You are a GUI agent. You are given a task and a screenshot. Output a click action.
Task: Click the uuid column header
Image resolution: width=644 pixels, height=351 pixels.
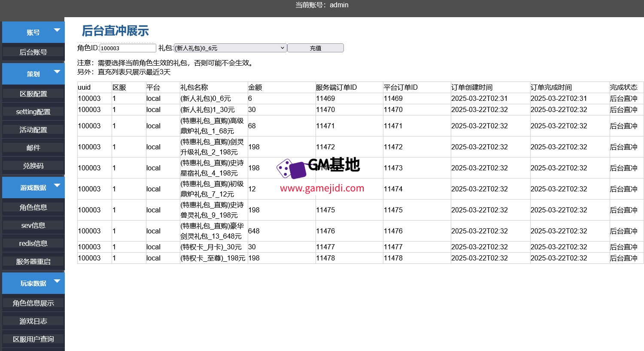pyautogui.click(x=94, y=88)
